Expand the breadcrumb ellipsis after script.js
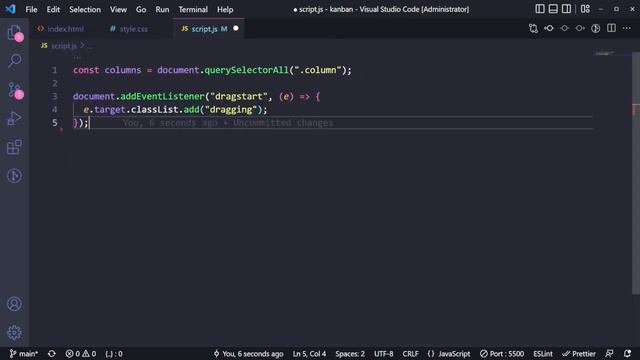 pos(89,46)
